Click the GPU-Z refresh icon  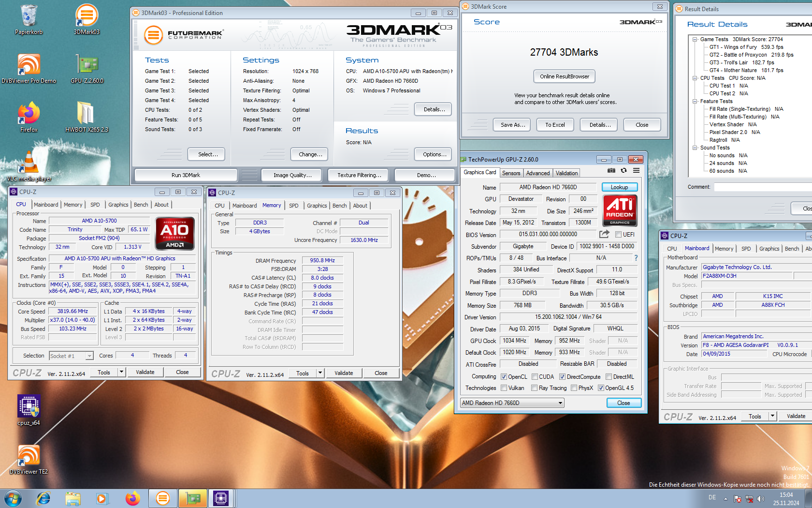624,170
